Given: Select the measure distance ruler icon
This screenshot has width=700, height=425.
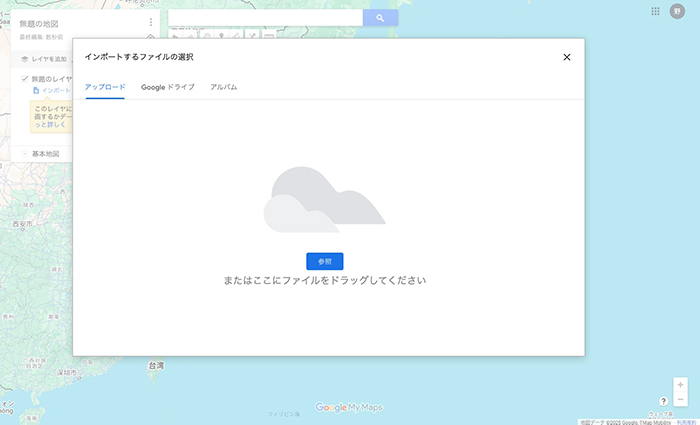Looking at the screenshot, I should tap(268, 35).
